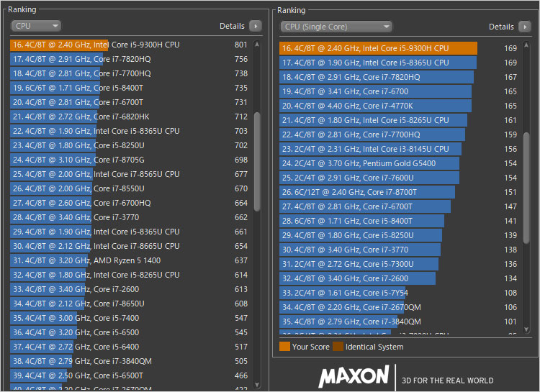540x392 pixels.
Task: Select single core row 21 i5-8265U
Action: tap(399, 120)
